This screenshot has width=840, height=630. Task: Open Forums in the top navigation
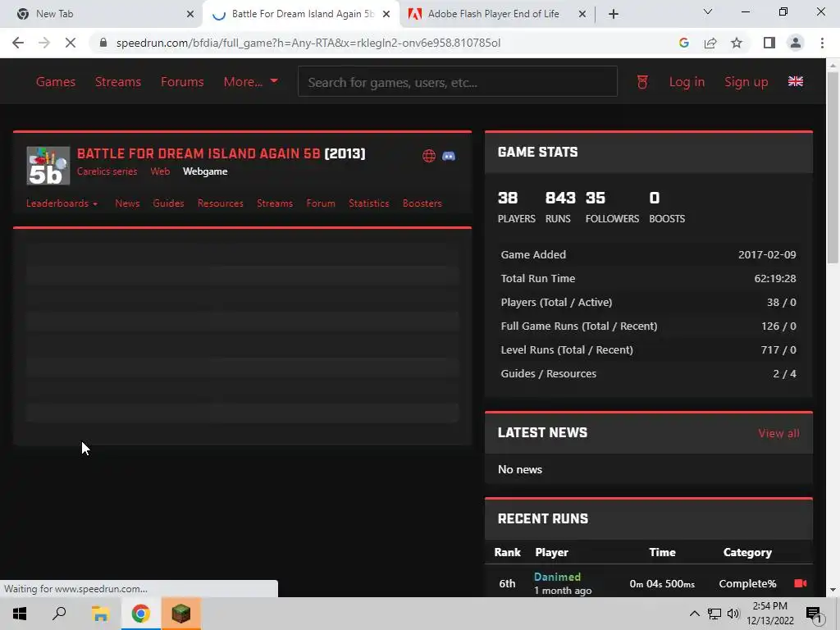coord(182,81)
